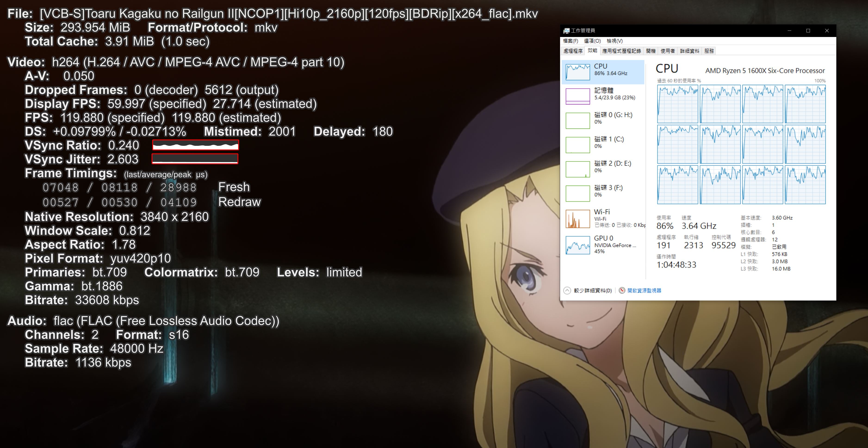Screen dimensions: 868x448
Task: Click the 記憶體 5.4/23.9 GB (23%) entry text
Action: tap(615, 94)
